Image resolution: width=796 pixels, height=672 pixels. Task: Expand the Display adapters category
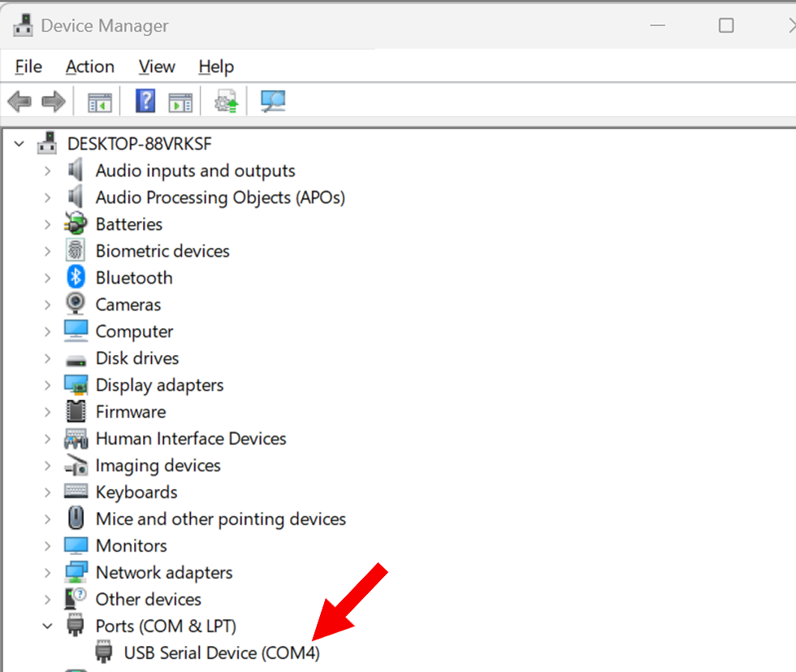pyautogui.click(x=47, y=385)
